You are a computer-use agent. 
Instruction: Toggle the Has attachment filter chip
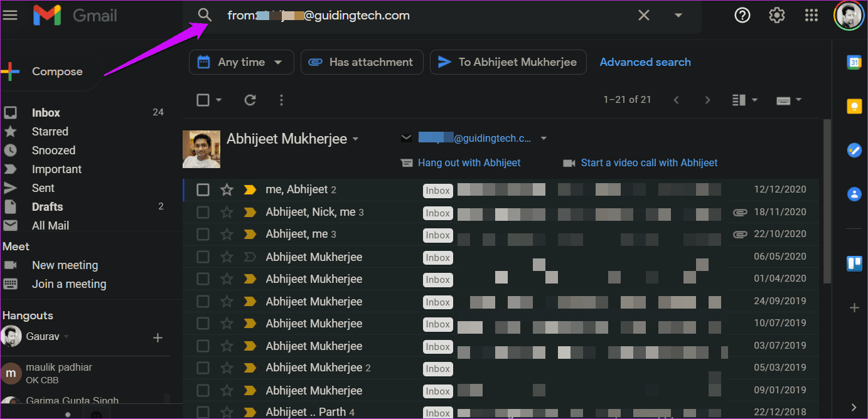point(362,62)
